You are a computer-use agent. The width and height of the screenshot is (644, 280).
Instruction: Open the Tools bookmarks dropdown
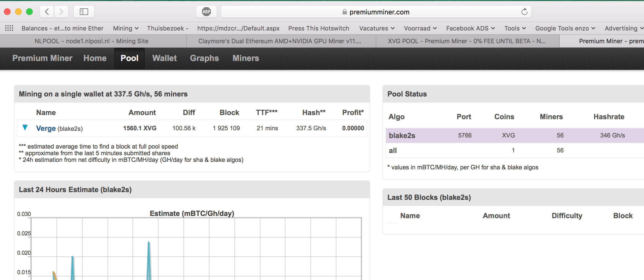515,28
